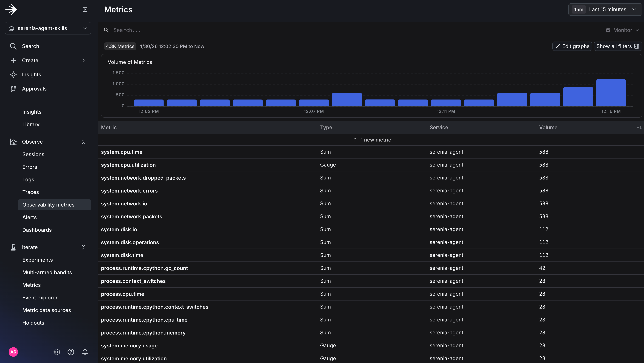Open the serenia-agent-skills project dropdown
The width and height of the screenshot is (644, 363).
[48, 28]
